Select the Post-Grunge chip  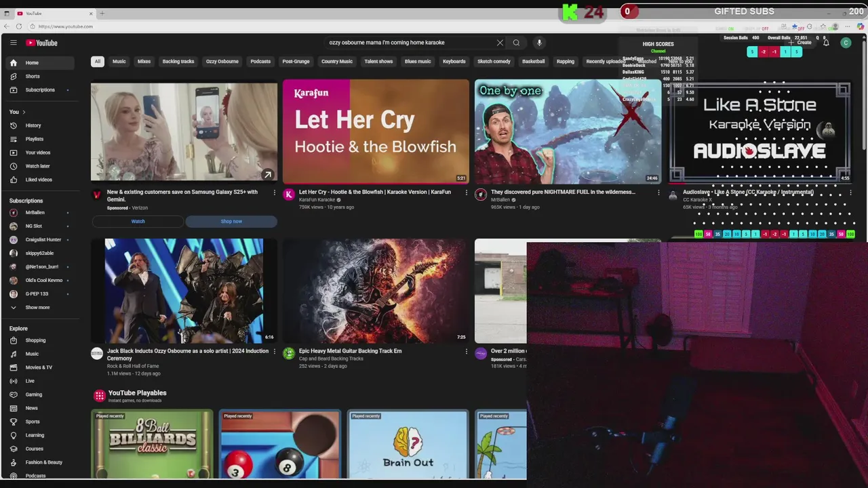(296, 62)
